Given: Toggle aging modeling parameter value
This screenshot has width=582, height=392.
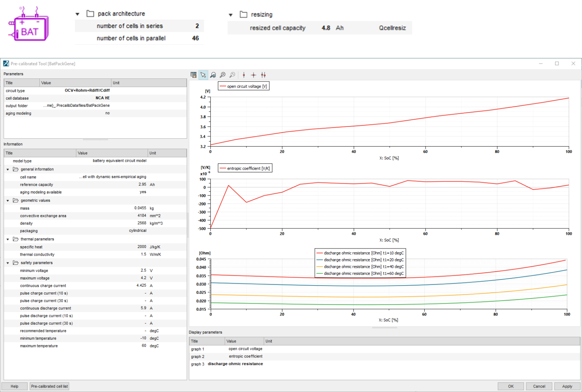Looking at the screenshot, I should pos(107,113).
